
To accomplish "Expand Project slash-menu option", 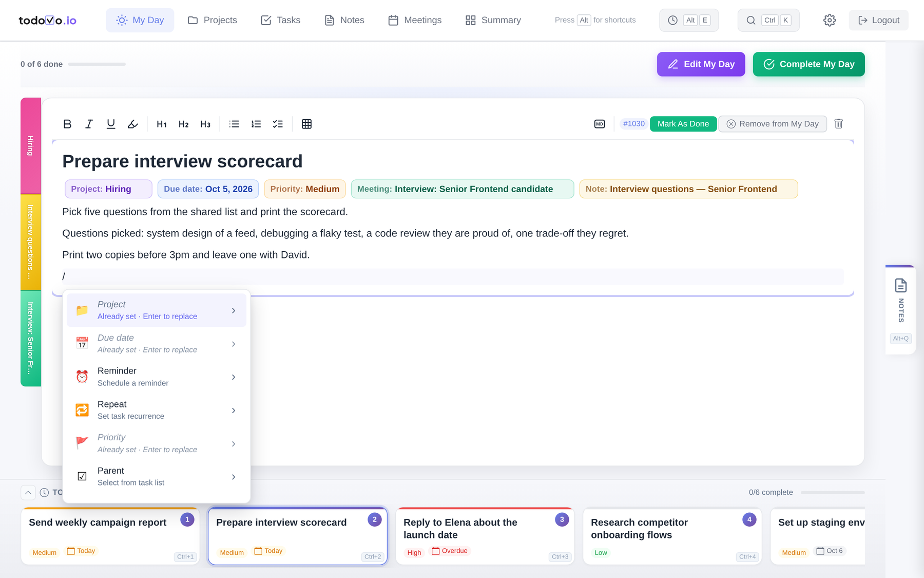I will coord(157,310).
